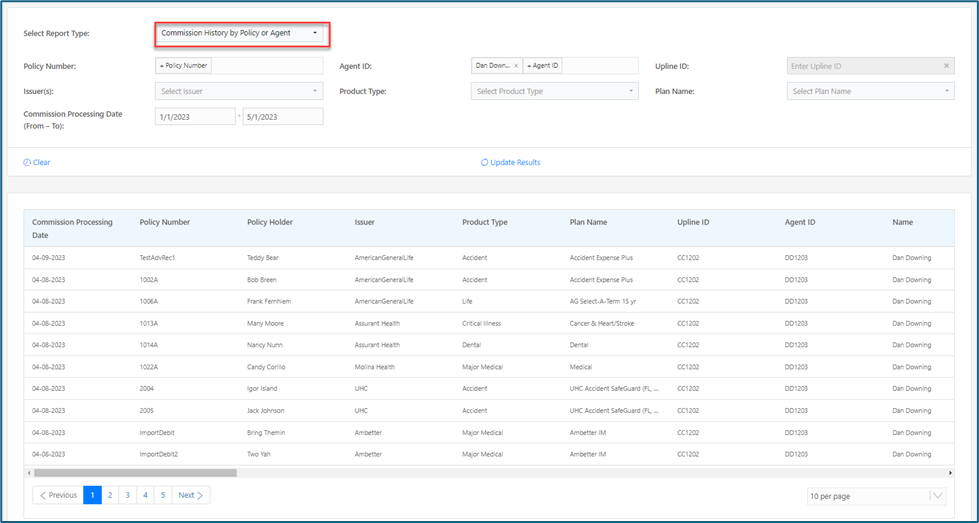Click the scrollbar left arrow
The image size is (979, 523).
(x=28, y=473)
